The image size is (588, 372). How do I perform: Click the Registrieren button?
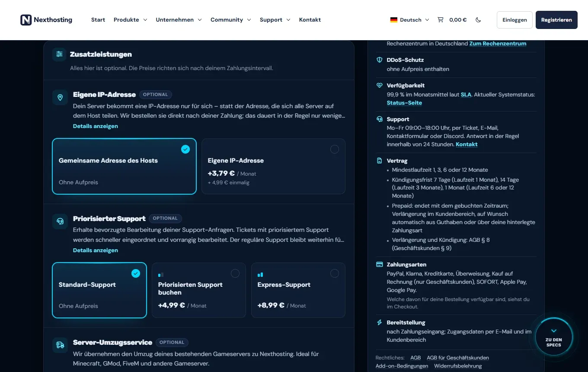[x=556, y=20]
